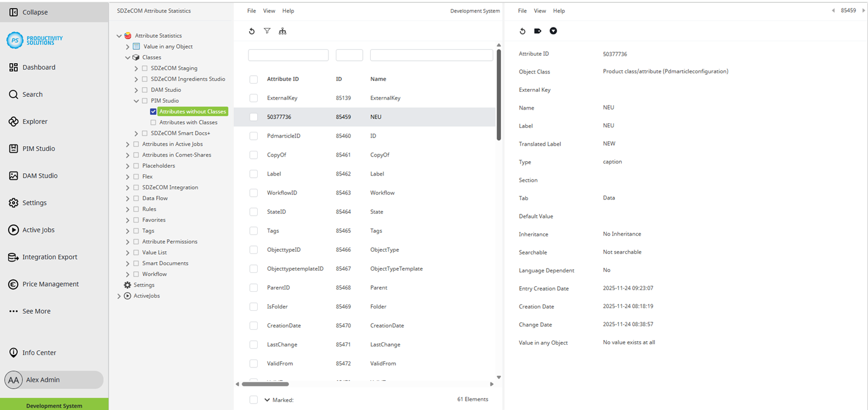
Task: Select the checkbox for ExternalKey row
Action: click(253, 97)
